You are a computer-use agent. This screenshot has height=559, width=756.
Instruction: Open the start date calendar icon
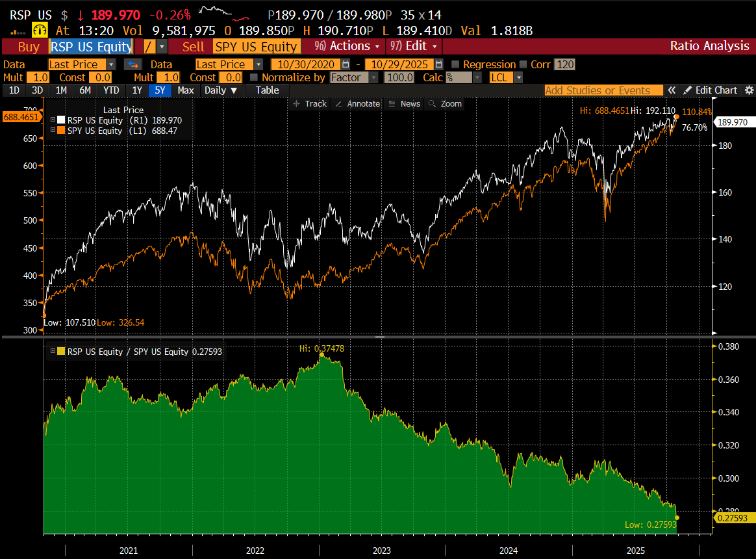click(x=346, y=64)
